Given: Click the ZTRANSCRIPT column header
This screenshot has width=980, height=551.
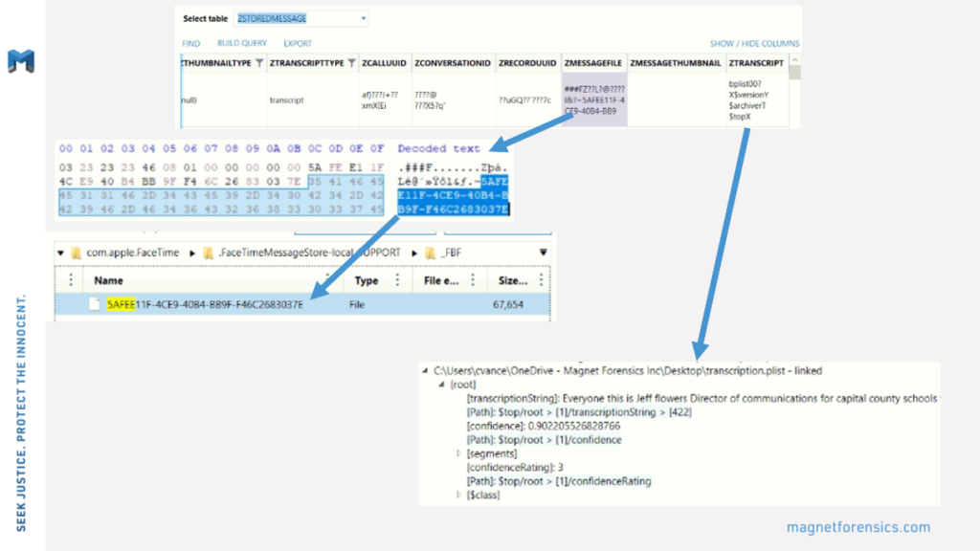Looking at the screenshot, I should 756,63.
